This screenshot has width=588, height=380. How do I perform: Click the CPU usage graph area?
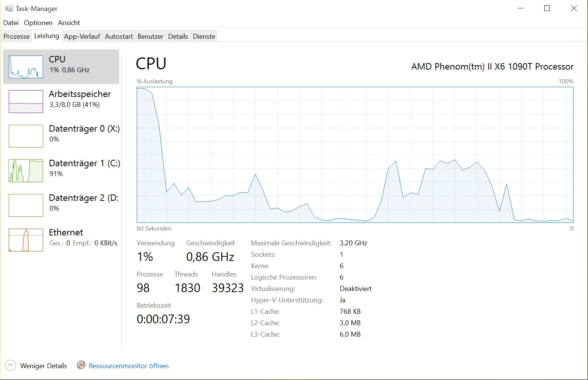pos(355,155)
